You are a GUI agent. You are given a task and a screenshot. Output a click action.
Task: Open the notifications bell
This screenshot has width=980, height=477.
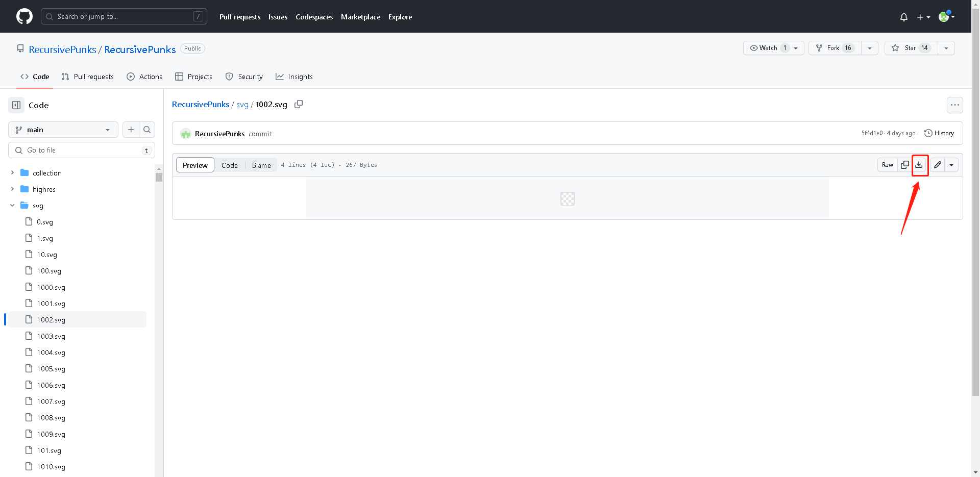tap(903, 17)
